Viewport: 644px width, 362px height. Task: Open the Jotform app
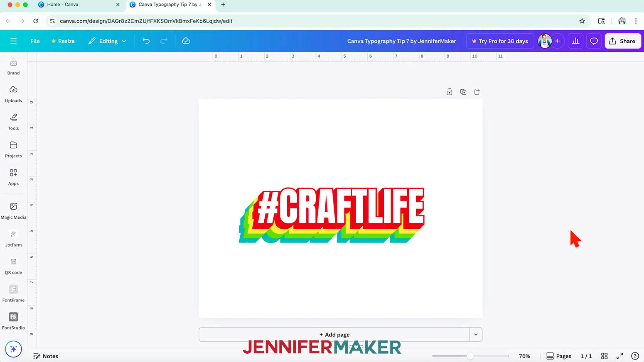[x=13, y=239]
